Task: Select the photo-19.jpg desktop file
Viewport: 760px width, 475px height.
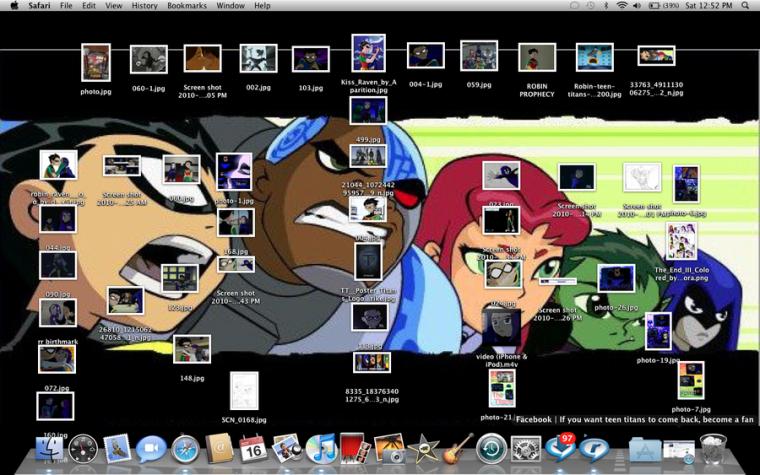Action: tap(658, 331)
